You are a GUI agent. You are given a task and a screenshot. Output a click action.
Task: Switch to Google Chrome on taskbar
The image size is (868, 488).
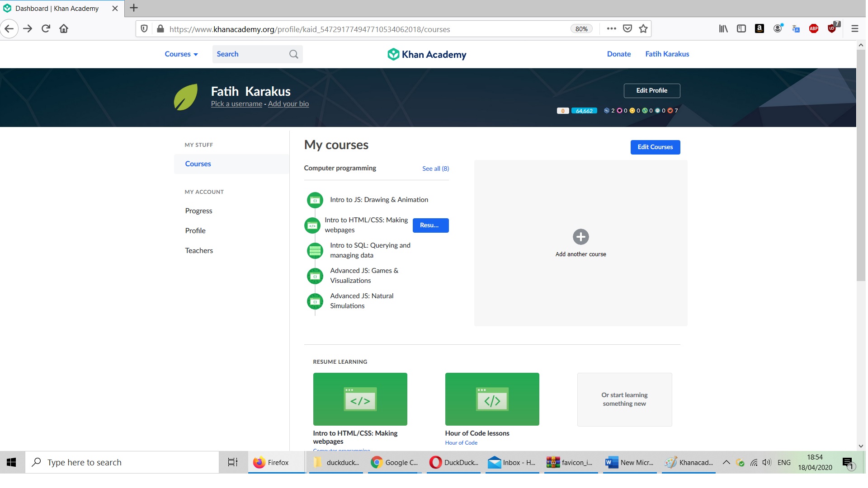click(395, 462)
